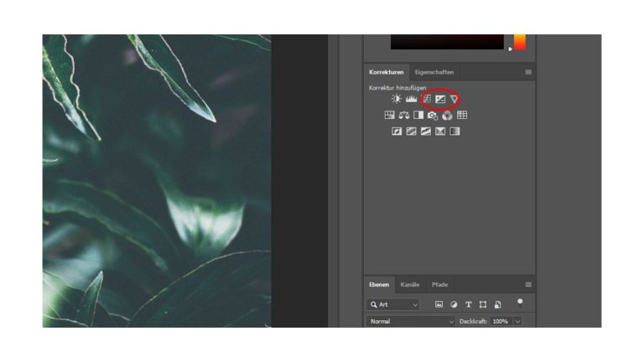Open the Art filter type dropdown
This screenshot has height=362, width=644.
pos(393,304)
